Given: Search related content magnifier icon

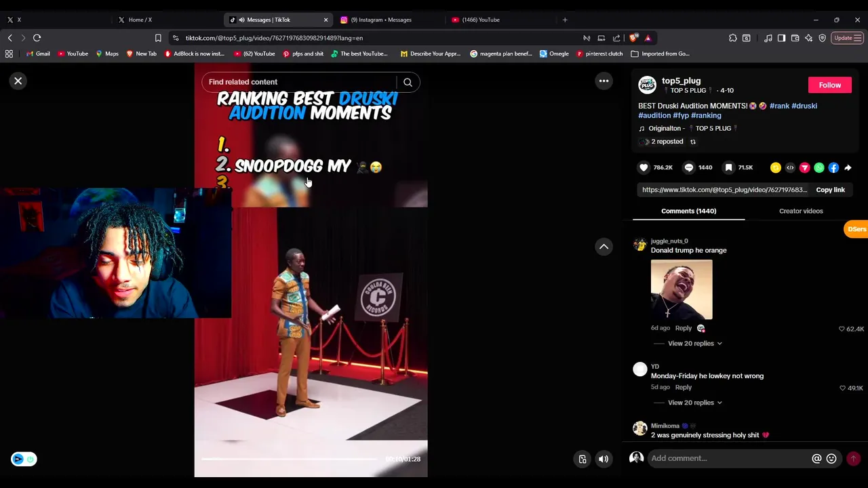Looking at the screenshot, I should pyautogui.click(x=408, y=83).
